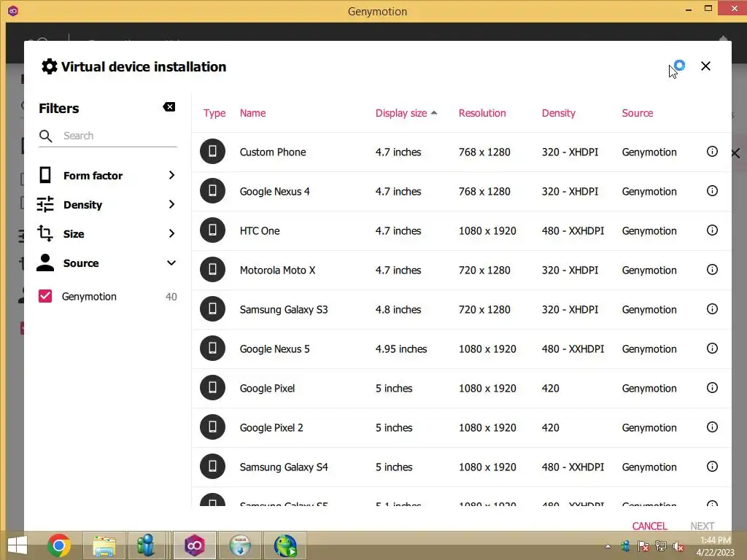Screen dimensions: 747x560
Task: Click Samsung Galaxy S3 phone icon
Action: 212,309
